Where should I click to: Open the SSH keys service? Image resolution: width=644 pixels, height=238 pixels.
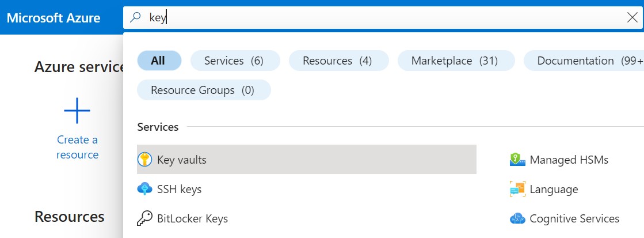pyautogui.click(x=179, y=189)
